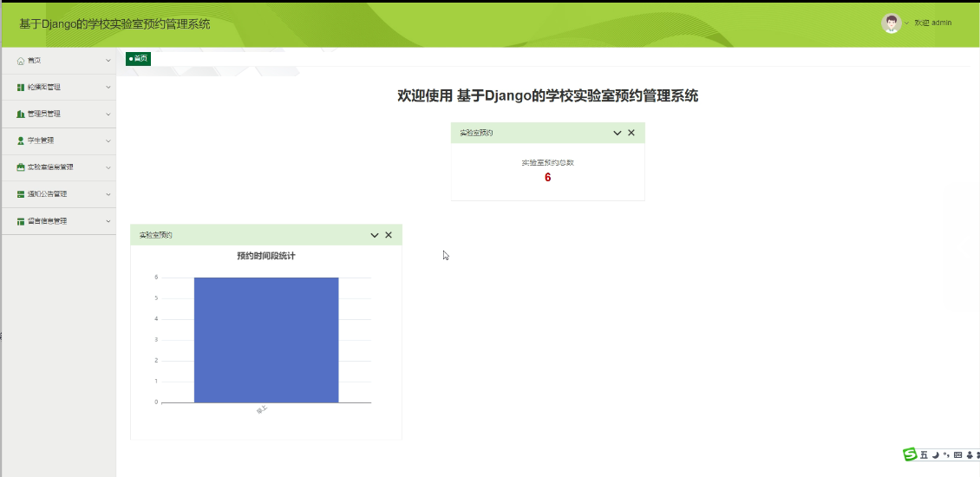Screen dimensions: 980x477
Task: Close the 实验室预约 chart panel
Action: [389, 235]
